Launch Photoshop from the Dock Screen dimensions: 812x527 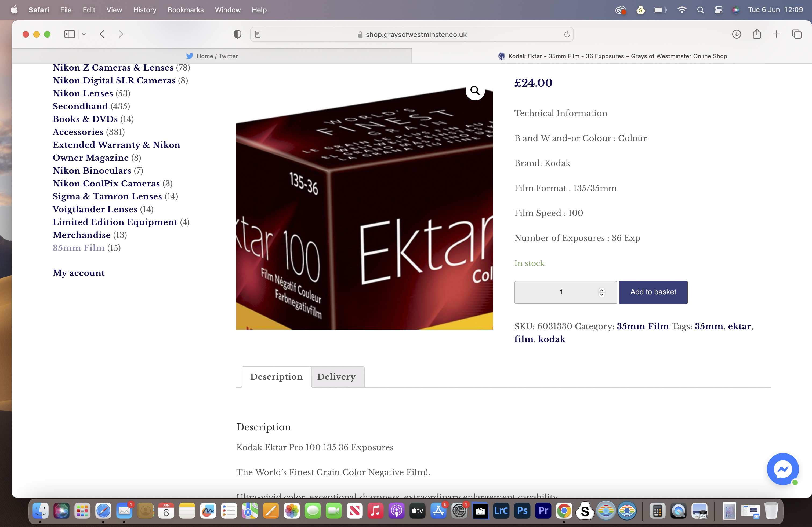[x=522, y=511]
